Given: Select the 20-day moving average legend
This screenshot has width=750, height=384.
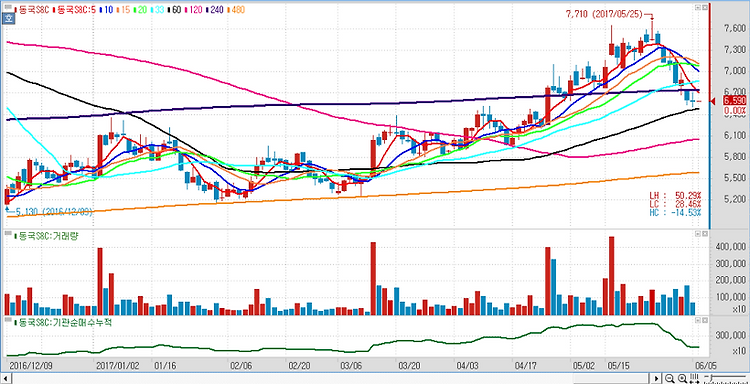Looking at the screenshot, I should (x=140, y=10).
